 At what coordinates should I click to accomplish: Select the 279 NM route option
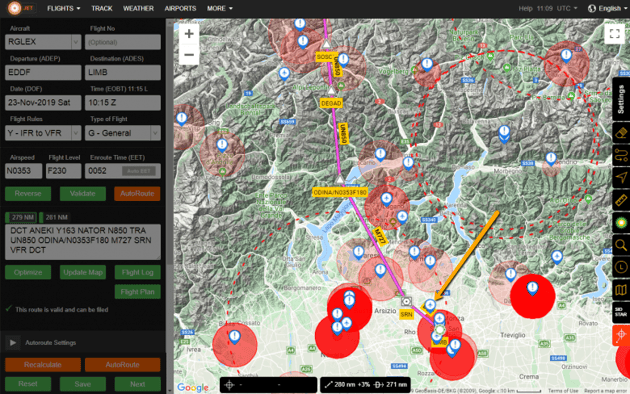pyautogui.click(x=21, y=217)
